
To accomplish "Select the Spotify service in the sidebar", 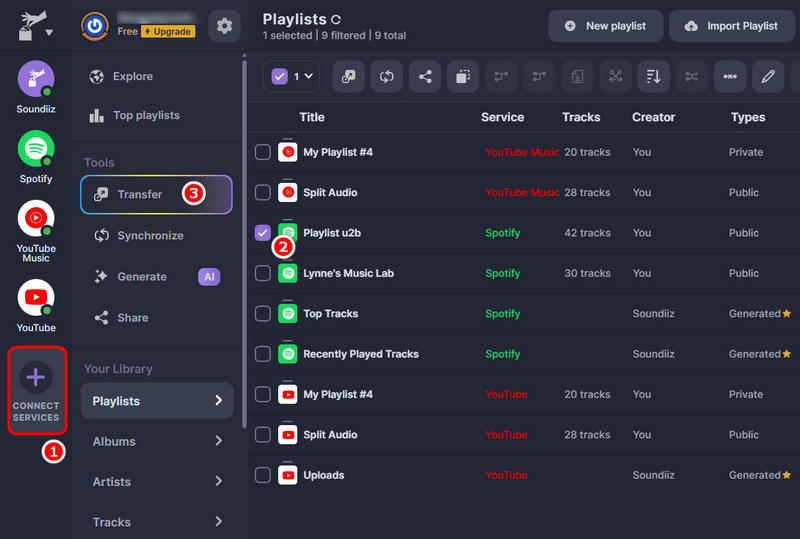I will [36, 157].
